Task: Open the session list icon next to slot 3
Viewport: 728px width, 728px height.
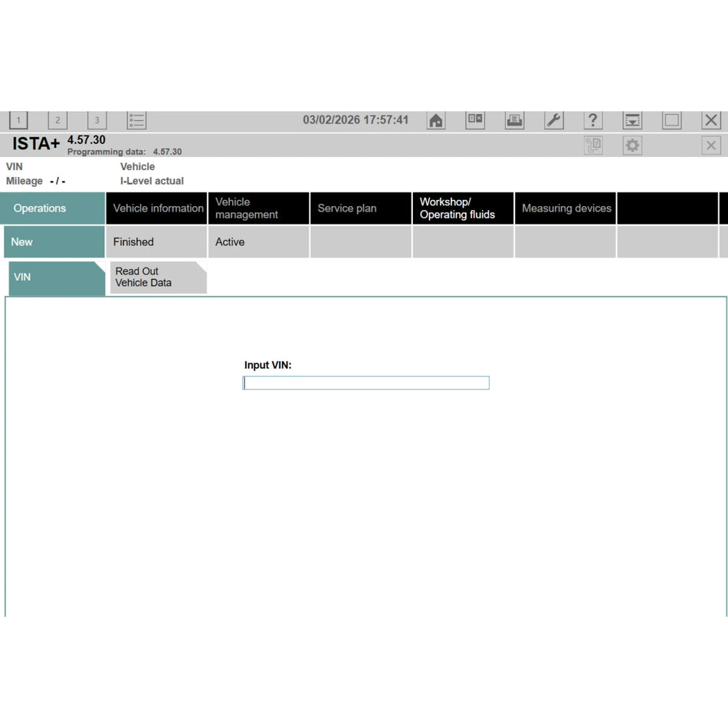Action: coord(136,120)
